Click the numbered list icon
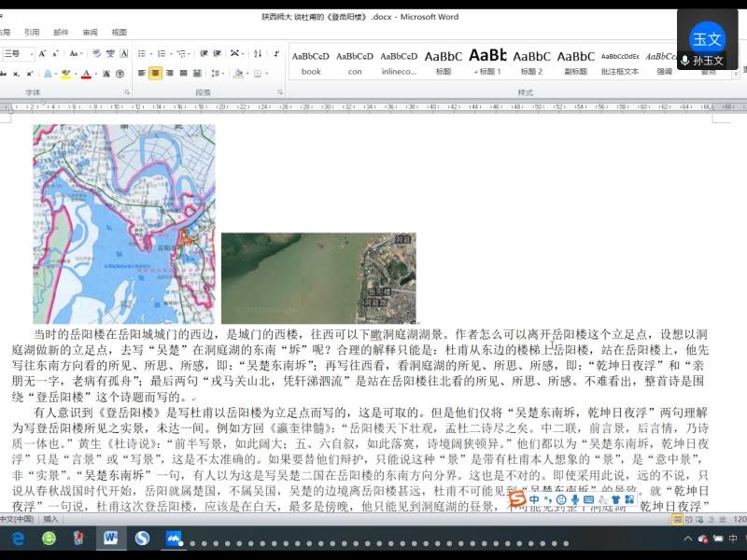 (162, 54)
